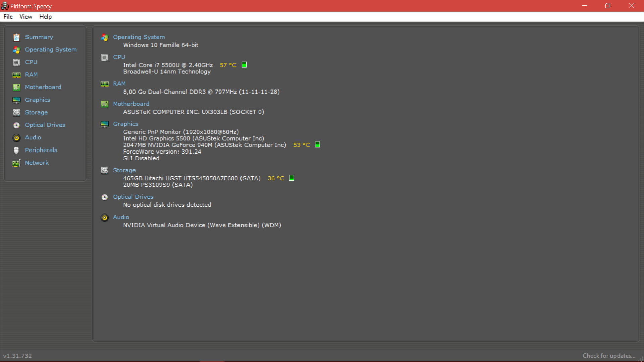
Task: Click the Storage hard drive icon in sidebar
Action: coord(16,112)
